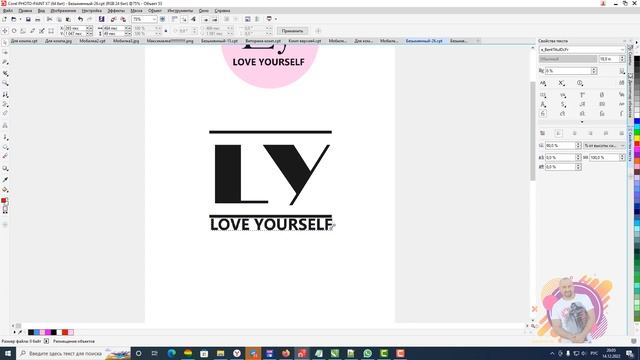The height and width of the screenshot is (360, 640).
Task: Click the yellow swatch in the right palette
Action: coord(637,138)
